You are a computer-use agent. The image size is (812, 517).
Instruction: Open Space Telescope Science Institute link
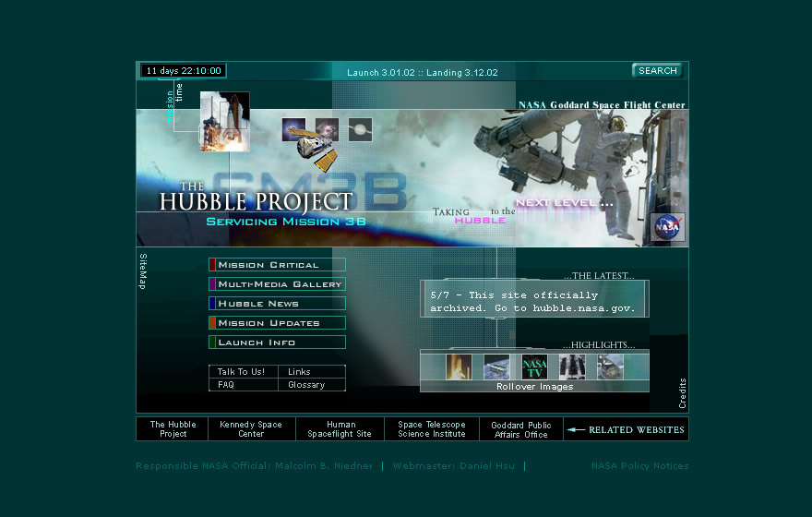[x=432, y=429]
